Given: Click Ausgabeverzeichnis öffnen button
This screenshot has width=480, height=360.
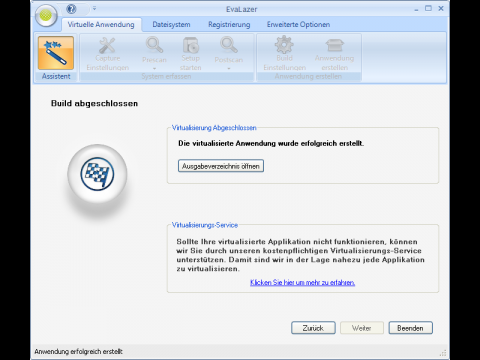Looking at the screenshot, I should (x=221, y=166).
